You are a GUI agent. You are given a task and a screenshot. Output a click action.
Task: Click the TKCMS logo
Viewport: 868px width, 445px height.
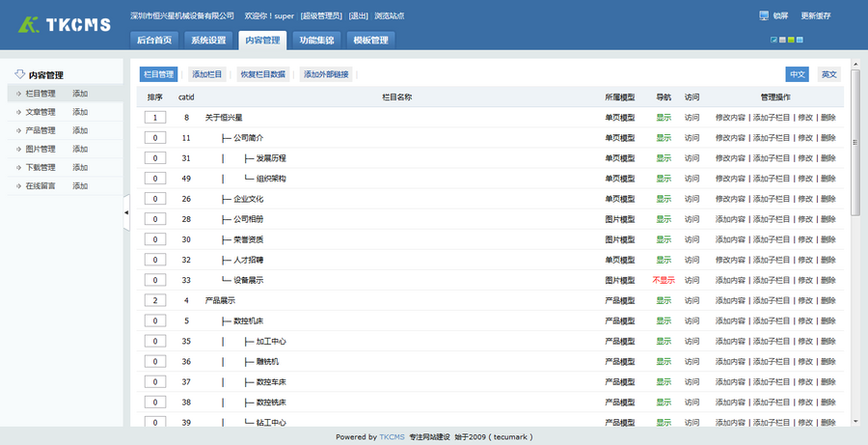click(x=65, y=24)
